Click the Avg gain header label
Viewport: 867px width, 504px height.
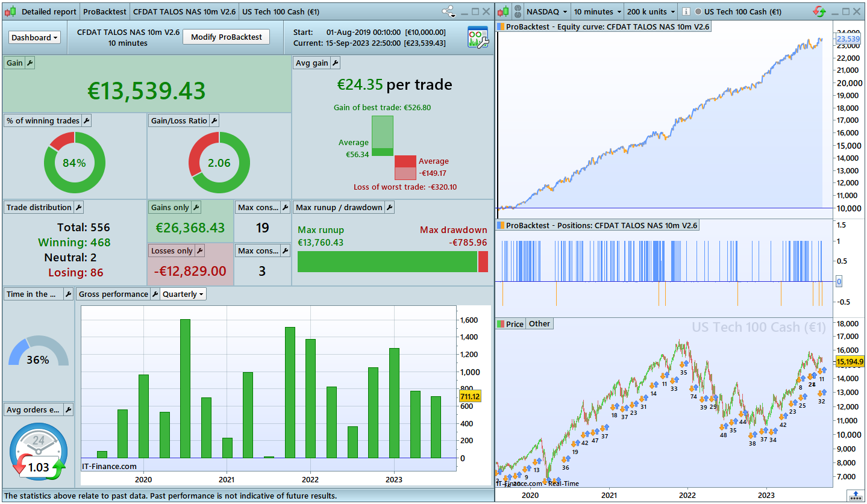point(312,63)
